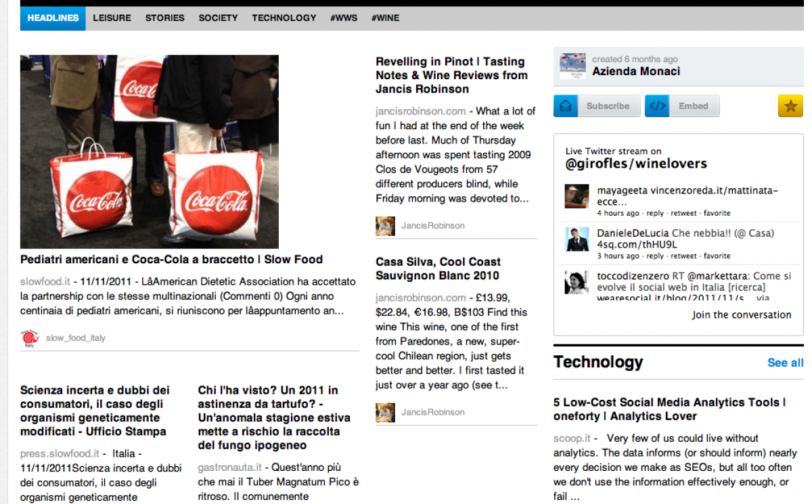Visit the slowfood.it source link
The image size is (812, 504).
tap(45, 281)
